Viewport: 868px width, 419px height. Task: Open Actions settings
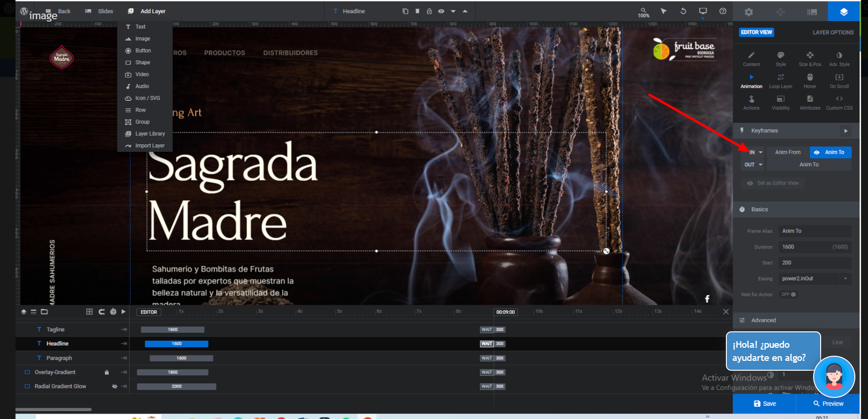point(751,103)
